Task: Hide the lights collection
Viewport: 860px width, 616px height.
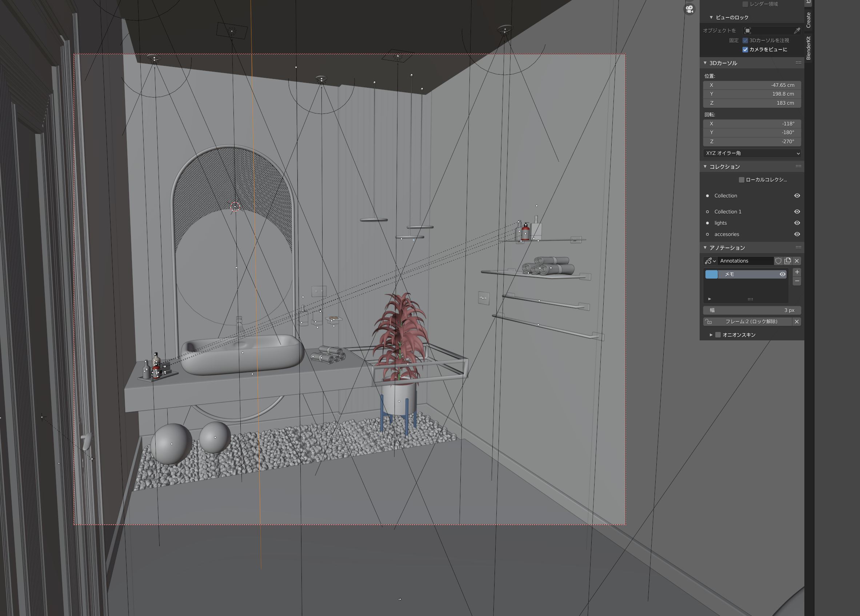Action: [797, 223]
